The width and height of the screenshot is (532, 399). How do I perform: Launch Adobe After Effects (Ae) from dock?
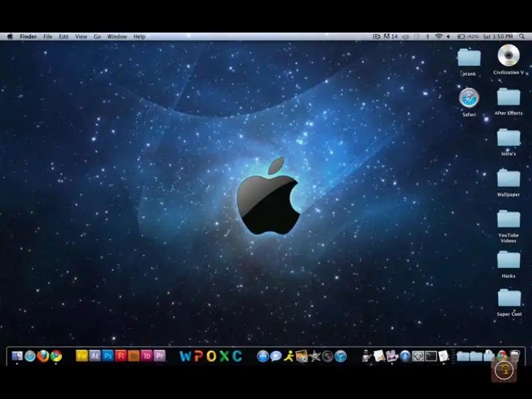point(95,356)
